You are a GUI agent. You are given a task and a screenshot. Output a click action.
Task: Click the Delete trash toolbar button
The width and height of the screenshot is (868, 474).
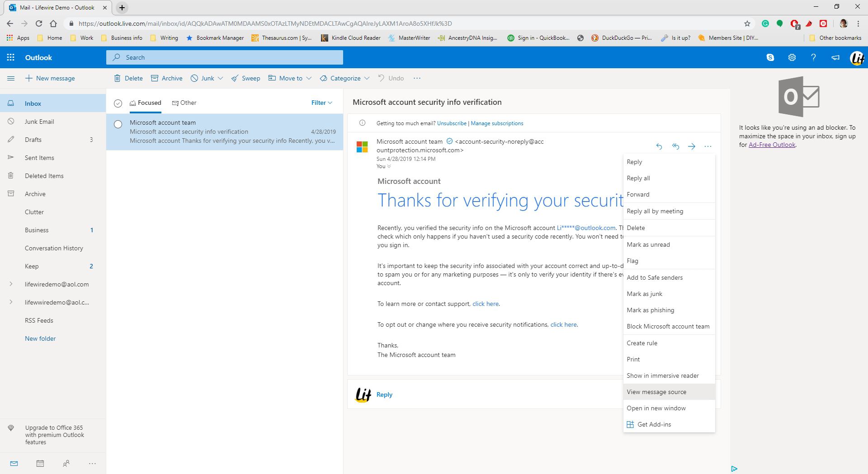(x=128, y=78)
